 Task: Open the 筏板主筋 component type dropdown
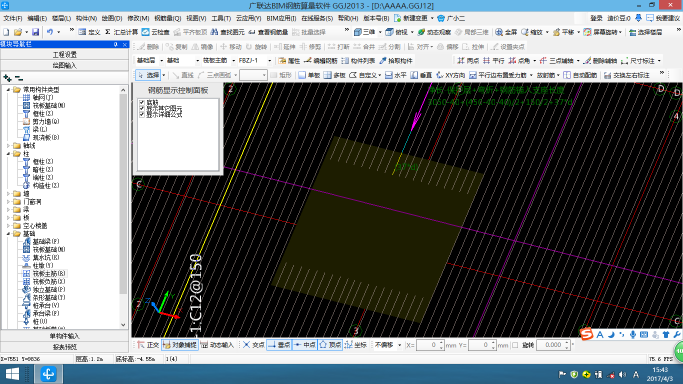(x=234, y=61)
